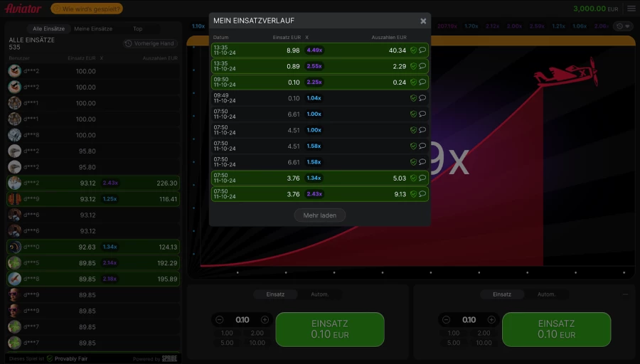Click chat bubble icon on the 5.03 payout row
Screen dimensions: 640x364
click(x=422, y=178)
